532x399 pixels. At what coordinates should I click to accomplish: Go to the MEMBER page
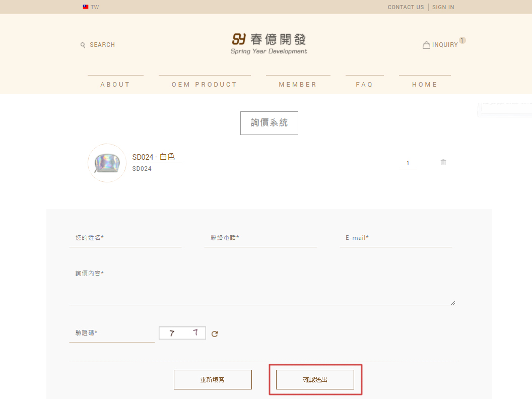pyautogui.click(x=298, y=84)
